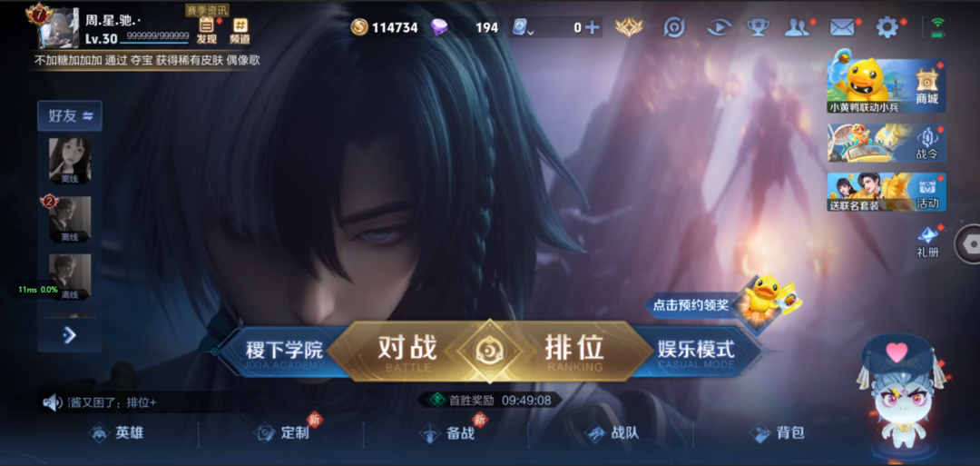Click the 发现 discover icon

point(206,31)
